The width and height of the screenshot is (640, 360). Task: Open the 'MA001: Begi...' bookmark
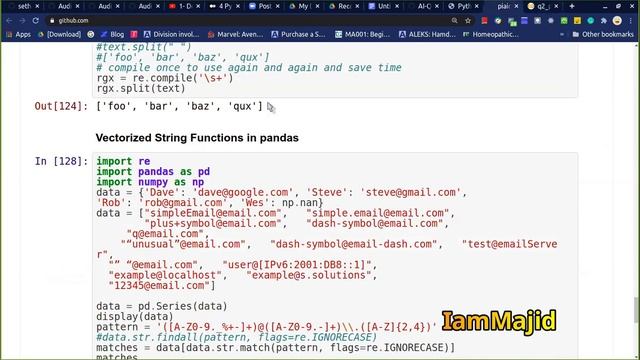pyautogui.click(x=362, y=35)
